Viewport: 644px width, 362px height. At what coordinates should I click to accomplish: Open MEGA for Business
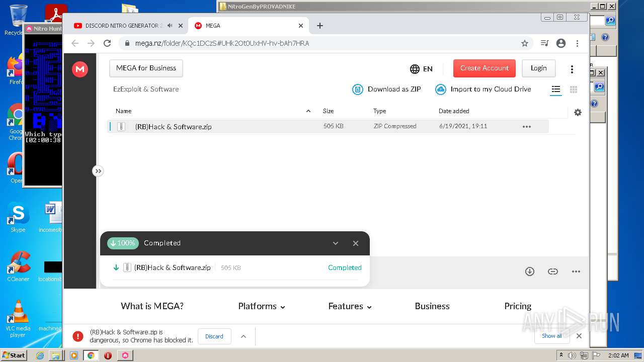[146, 68]
